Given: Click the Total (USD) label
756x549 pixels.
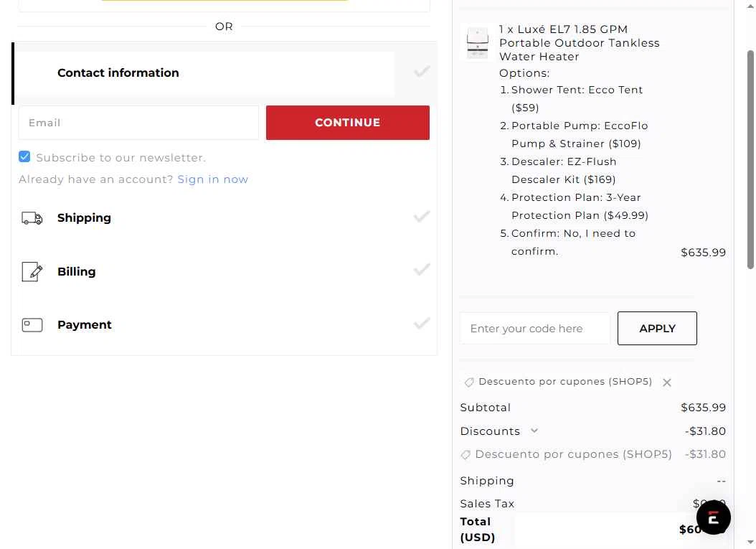Looking at the screenshot, I should click(x=477, y=529).
